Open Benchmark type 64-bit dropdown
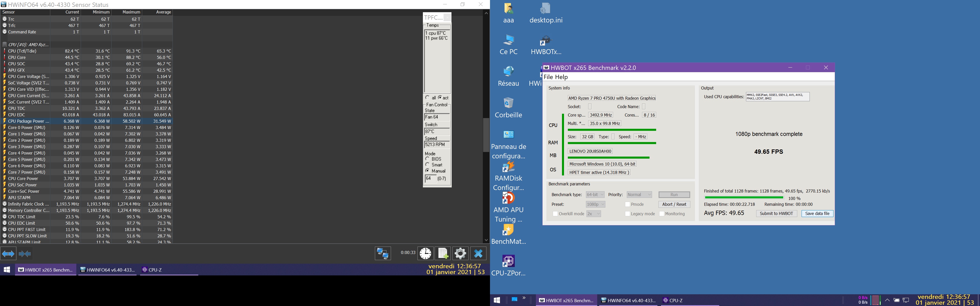This screenshot has height=306, width=980. tap(595, 195)
